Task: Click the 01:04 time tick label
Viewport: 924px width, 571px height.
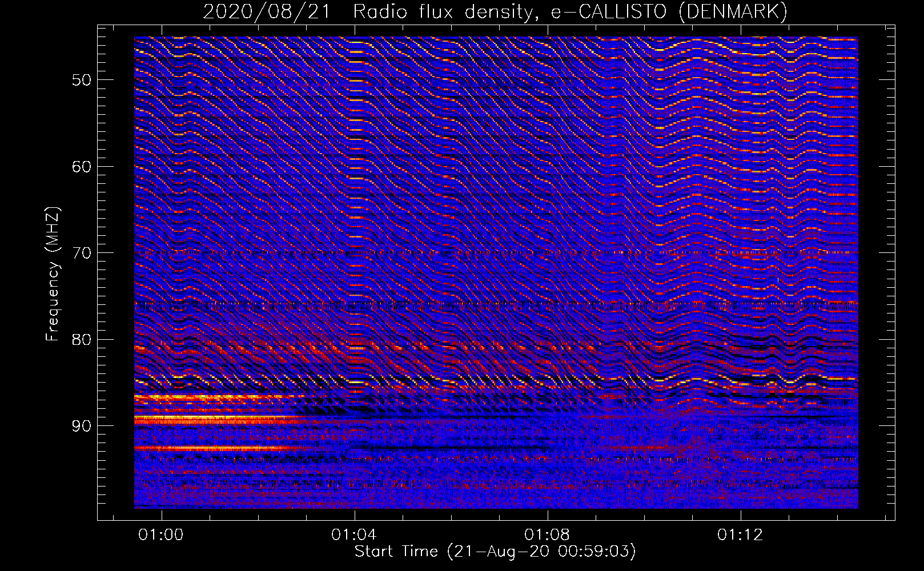Action: (x=354, y=534)
